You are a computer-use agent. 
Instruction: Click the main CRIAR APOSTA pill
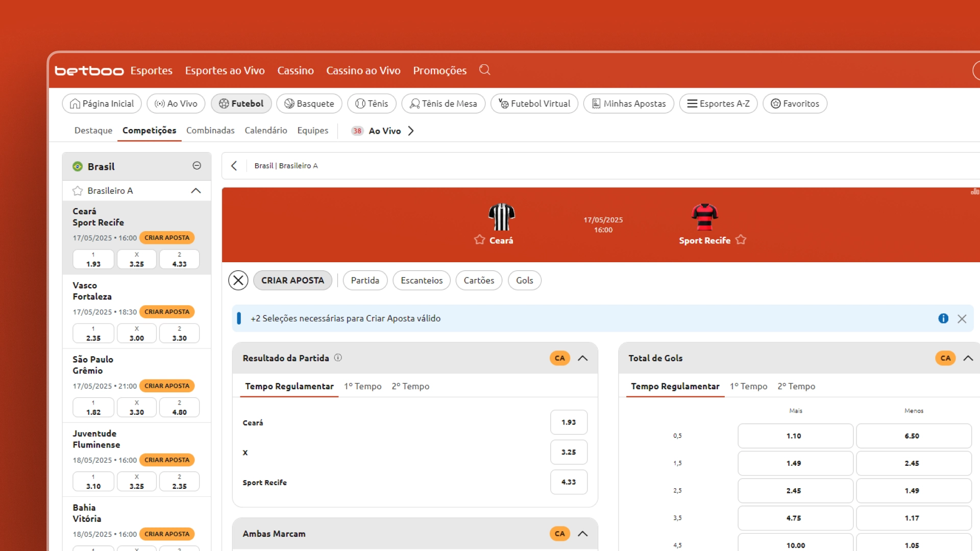coord(292,280)
